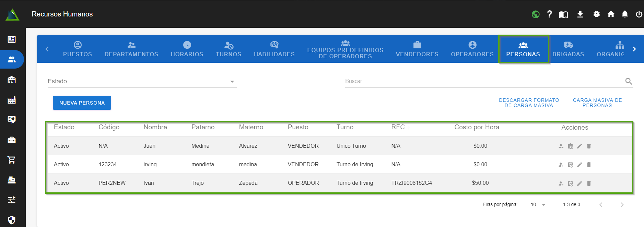Delete the Juan Medina person row

pos(589,146)
